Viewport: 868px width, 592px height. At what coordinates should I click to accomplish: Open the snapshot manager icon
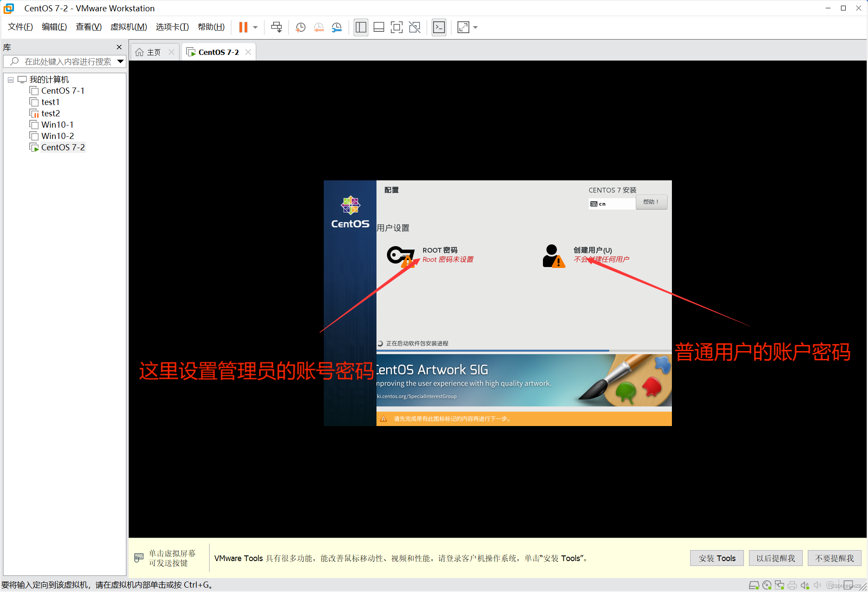point(337,27)
